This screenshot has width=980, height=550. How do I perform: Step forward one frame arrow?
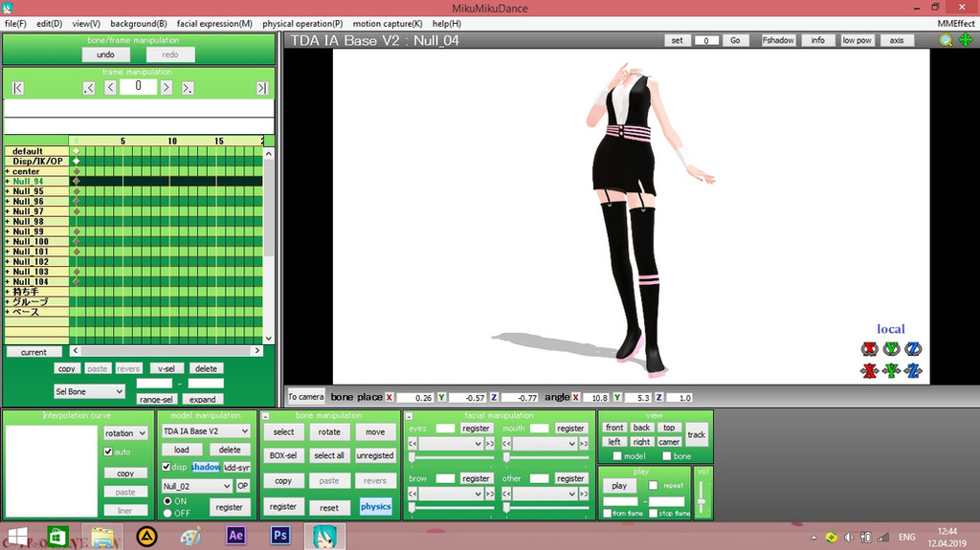(167, 87)
